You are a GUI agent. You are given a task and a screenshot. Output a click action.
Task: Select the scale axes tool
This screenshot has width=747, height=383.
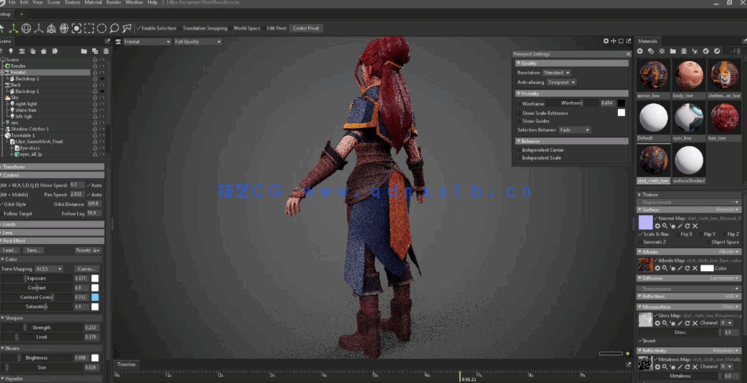[x=39, y=28]
